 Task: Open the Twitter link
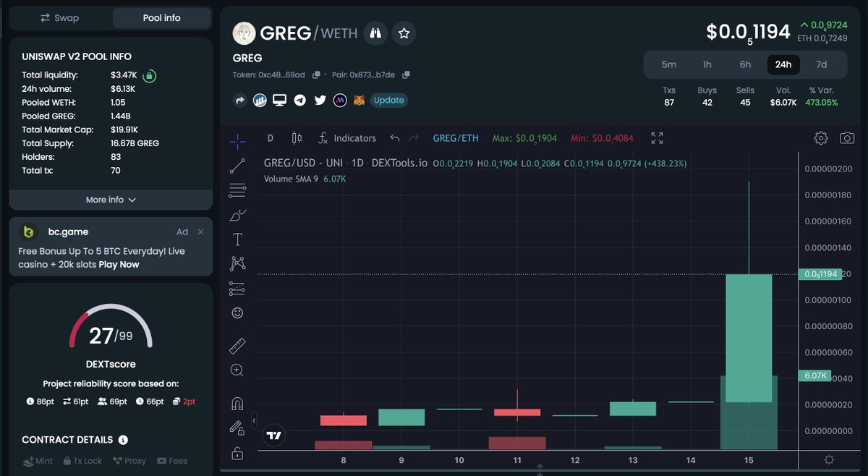click(x=320, y=100)
